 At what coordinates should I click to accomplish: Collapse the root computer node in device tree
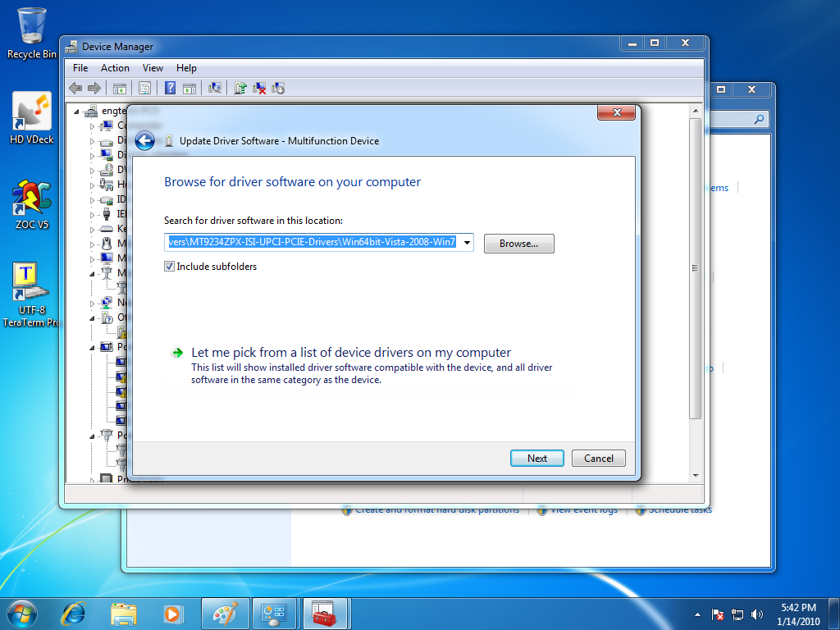coord(78,111)
